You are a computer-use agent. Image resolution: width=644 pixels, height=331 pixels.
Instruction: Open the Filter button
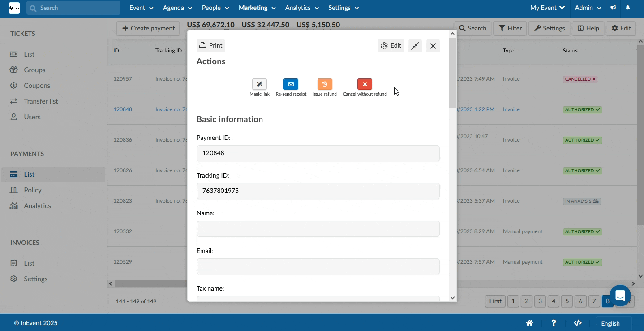510,28
